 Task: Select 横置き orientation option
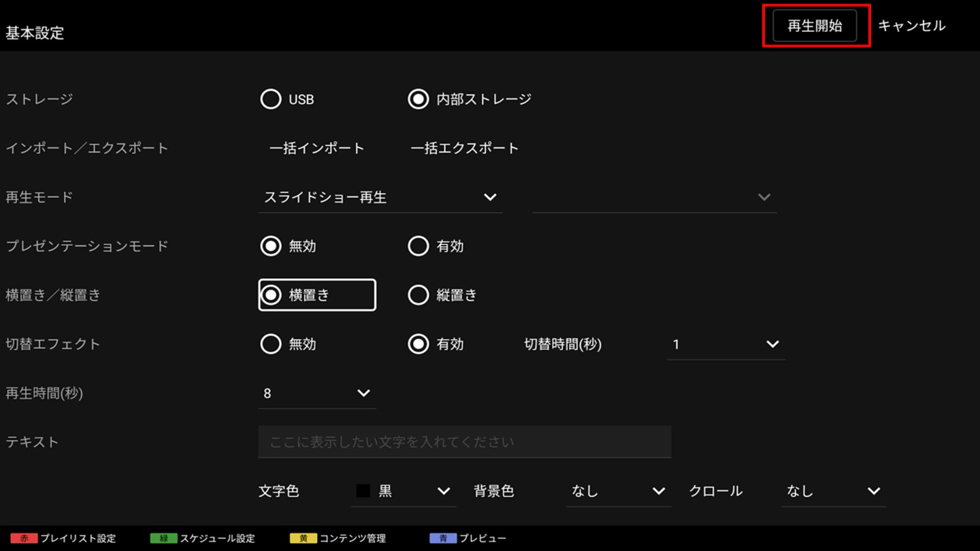point(271,295)
